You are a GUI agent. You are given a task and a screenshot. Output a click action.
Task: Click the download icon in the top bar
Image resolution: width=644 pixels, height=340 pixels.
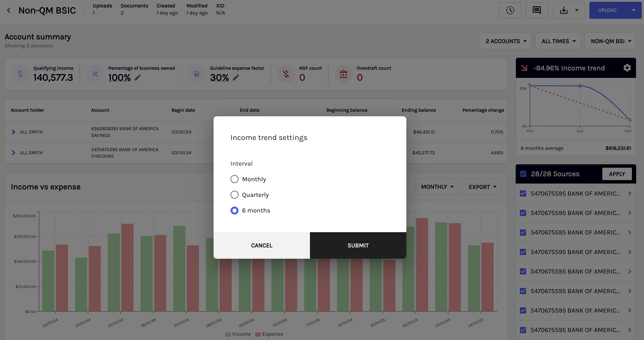564,10
